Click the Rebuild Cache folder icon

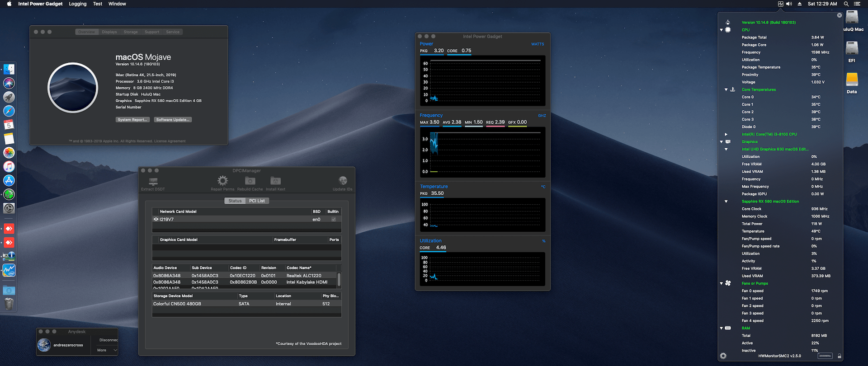pos(250,181)
